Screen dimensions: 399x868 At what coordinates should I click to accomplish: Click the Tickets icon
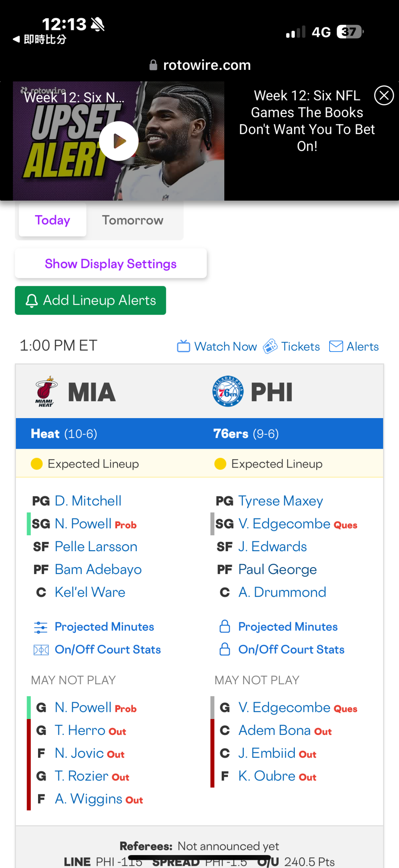270,346
